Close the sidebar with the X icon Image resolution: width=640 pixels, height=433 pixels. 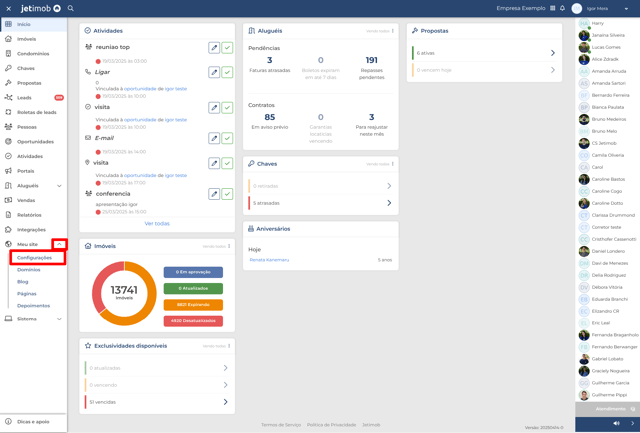click(x=8, y=8)
